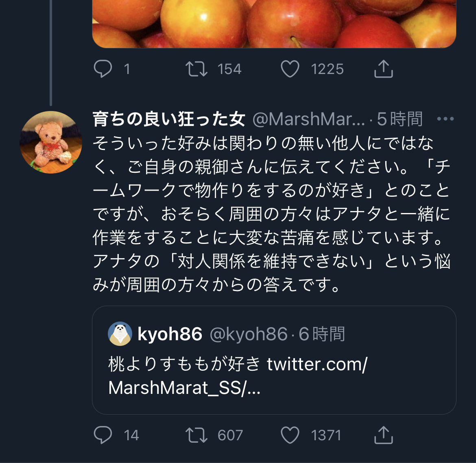Share the 育ちの良い狂った女 tweet
Image resolution: width=476 pixels, height=463 pixels.
(x=383, y=435)
